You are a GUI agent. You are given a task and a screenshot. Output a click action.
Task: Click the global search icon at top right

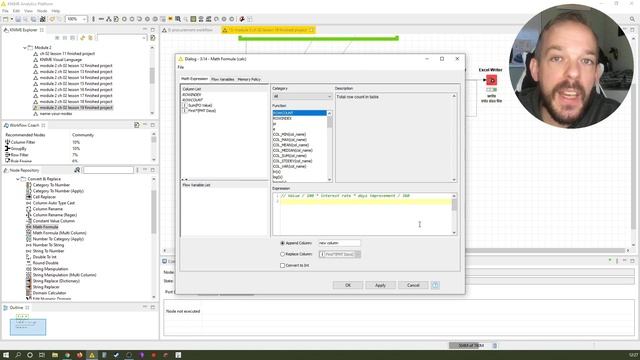[x=632, y=19]
